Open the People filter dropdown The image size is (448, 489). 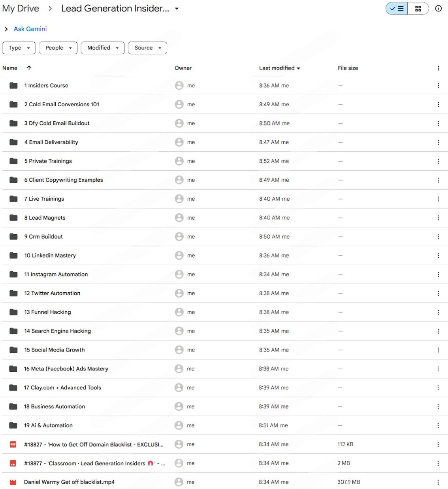pos(58,48)
